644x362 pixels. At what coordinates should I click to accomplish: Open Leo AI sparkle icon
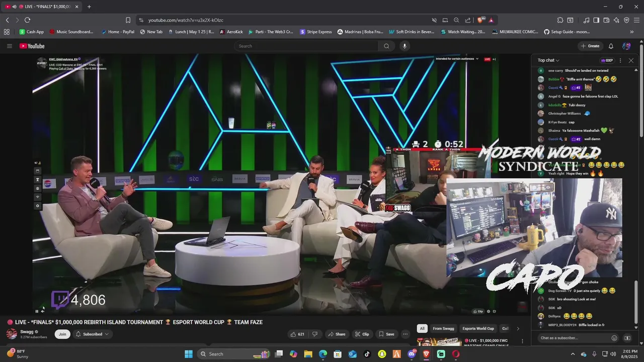616,20
